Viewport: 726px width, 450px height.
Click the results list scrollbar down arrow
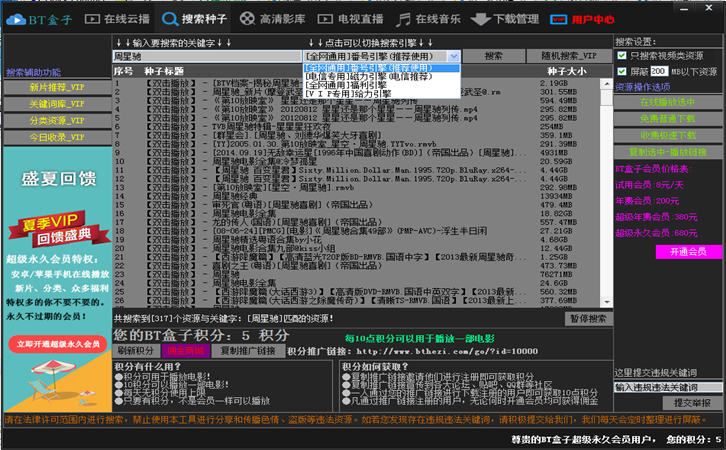click(607, 302)
